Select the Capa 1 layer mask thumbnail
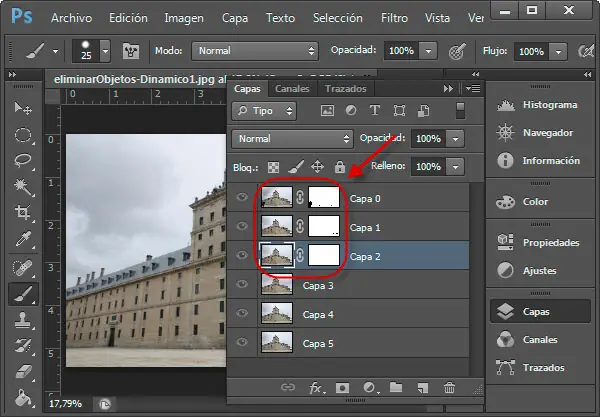The height and width of the screenshot is (417, 600). (324, 228)
